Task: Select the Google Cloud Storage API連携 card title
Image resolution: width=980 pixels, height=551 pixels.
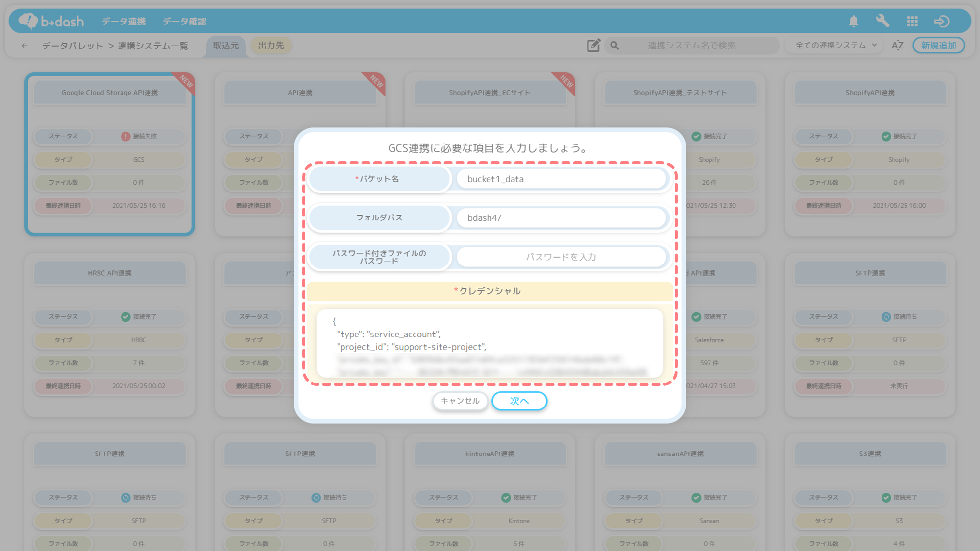Action: (110, 93)
